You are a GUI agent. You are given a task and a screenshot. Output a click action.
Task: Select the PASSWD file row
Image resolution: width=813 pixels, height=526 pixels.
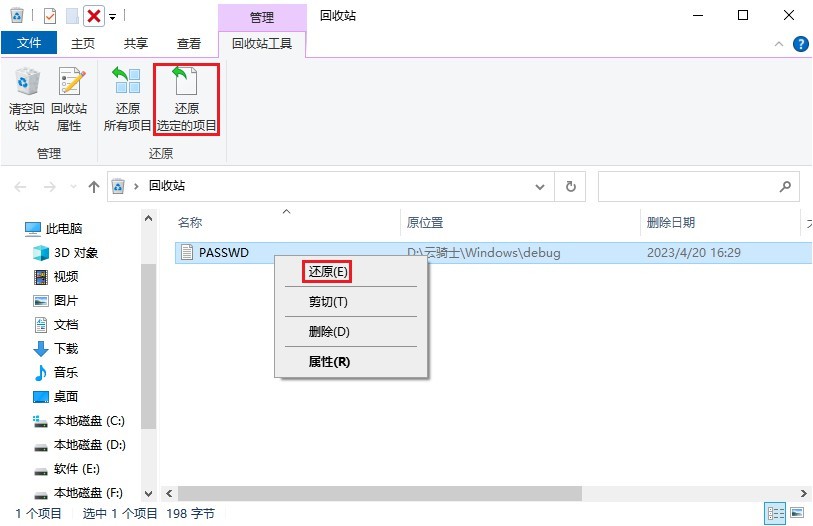coord(493,253)
